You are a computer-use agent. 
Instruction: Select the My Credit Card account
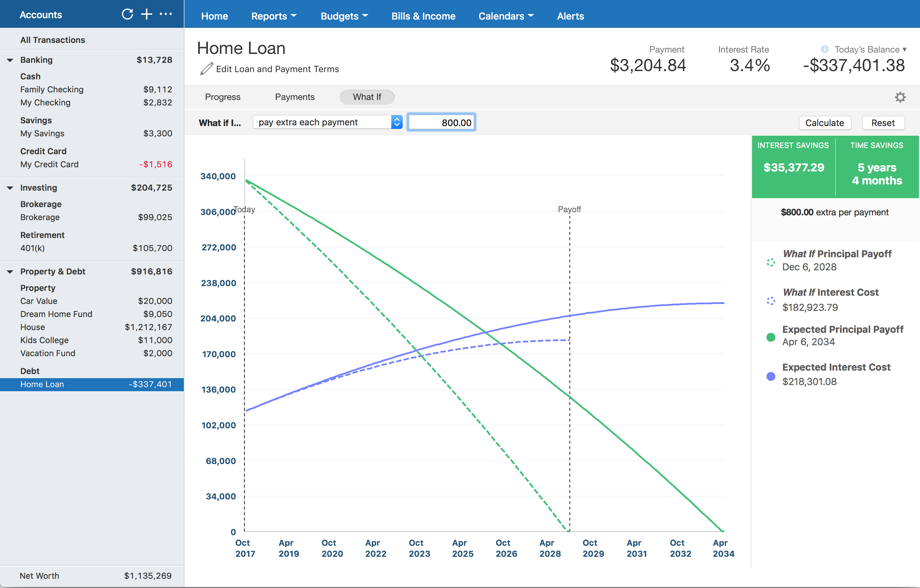92,164
